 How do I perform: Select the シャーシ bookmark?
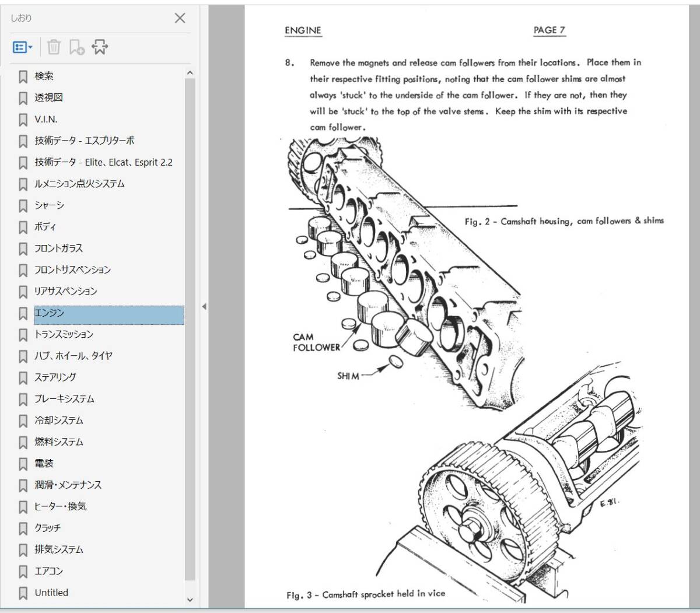click(49, 205)
